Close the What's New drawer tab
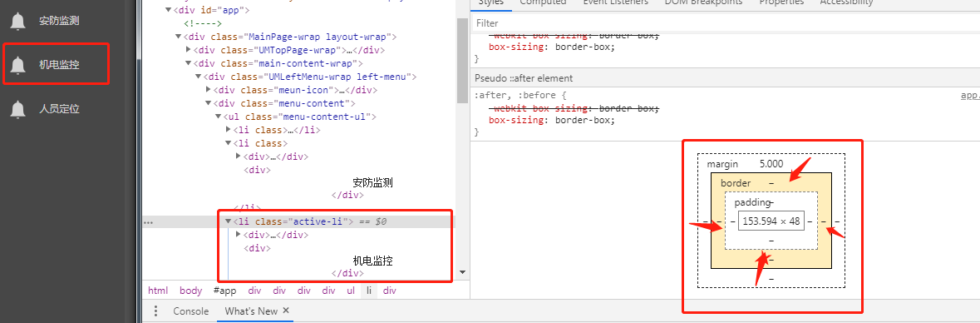Viewport: 980px width, 323px height. pos(286,311)
